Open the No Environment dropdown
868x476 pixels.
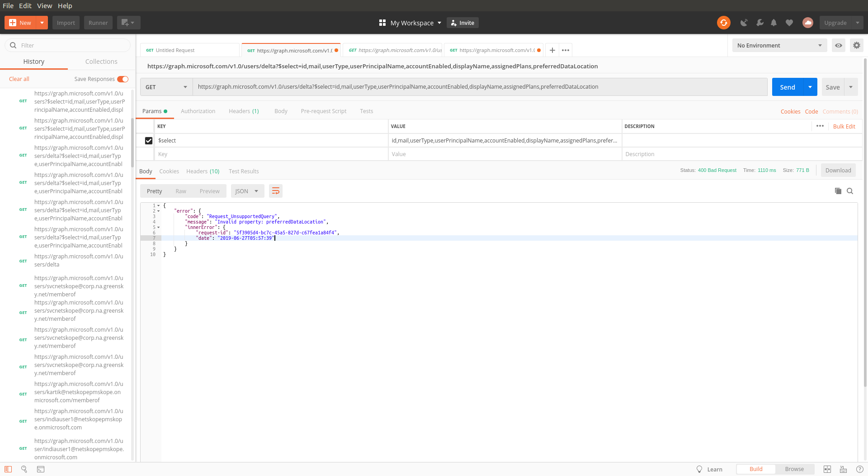[779, 45]
